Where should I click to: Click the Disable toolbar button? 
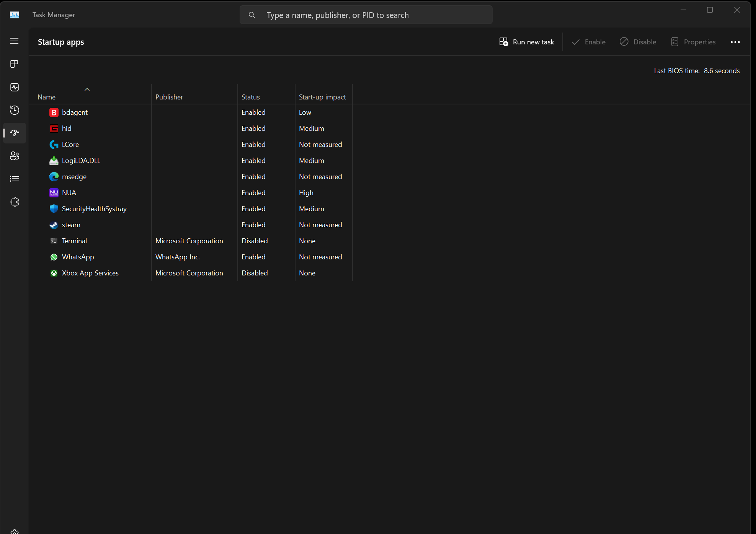[x=638, y=42]
